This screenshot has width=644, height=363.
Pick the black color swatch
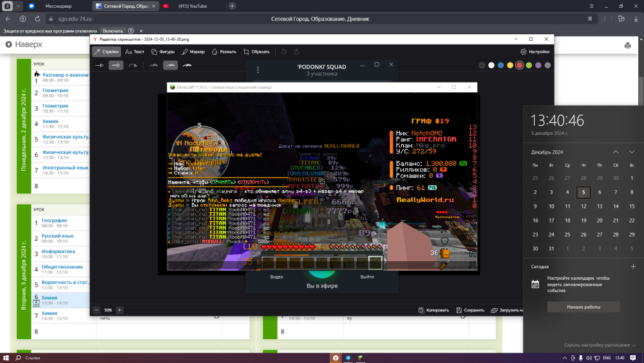pos(482,65)
